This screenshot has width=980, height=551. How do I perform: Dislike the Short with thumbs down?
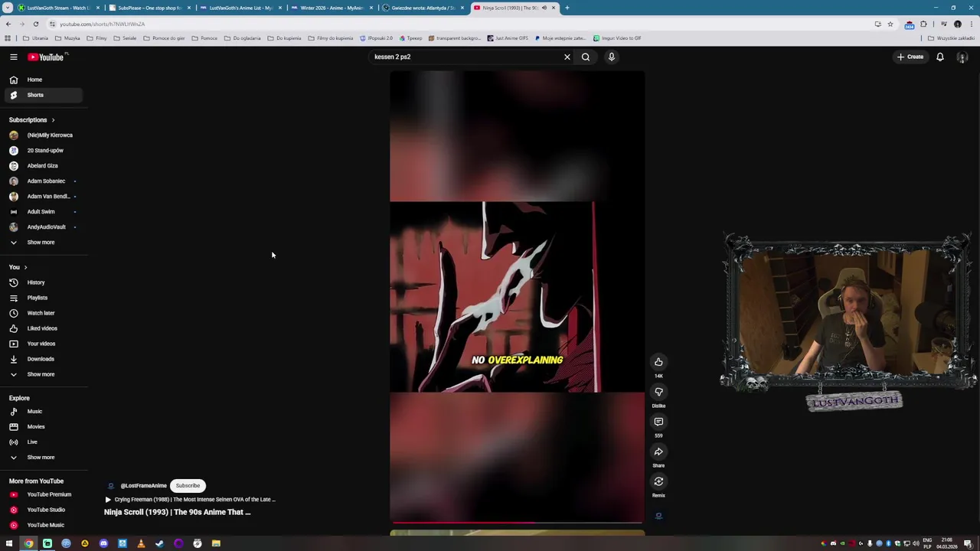point(658,392)
